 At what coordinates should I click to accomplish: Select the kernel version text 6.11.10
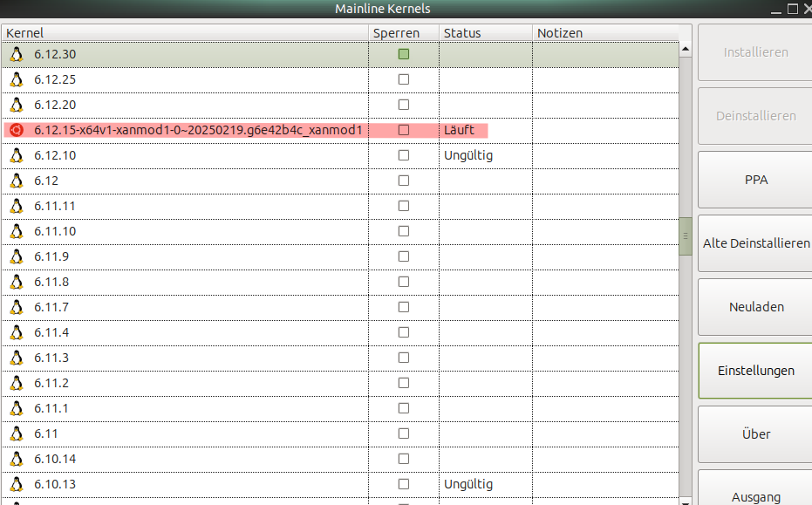click(55, 231)
